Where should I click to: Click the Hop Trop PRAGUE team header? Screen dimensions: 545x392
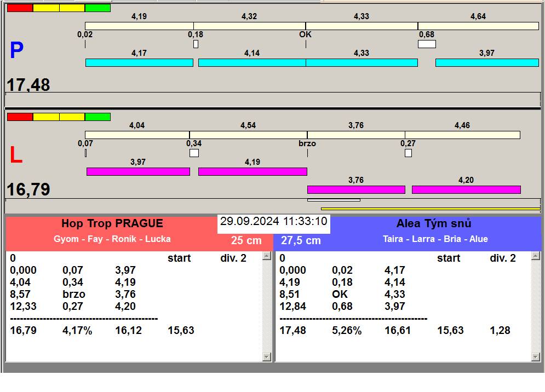point(112,223)
